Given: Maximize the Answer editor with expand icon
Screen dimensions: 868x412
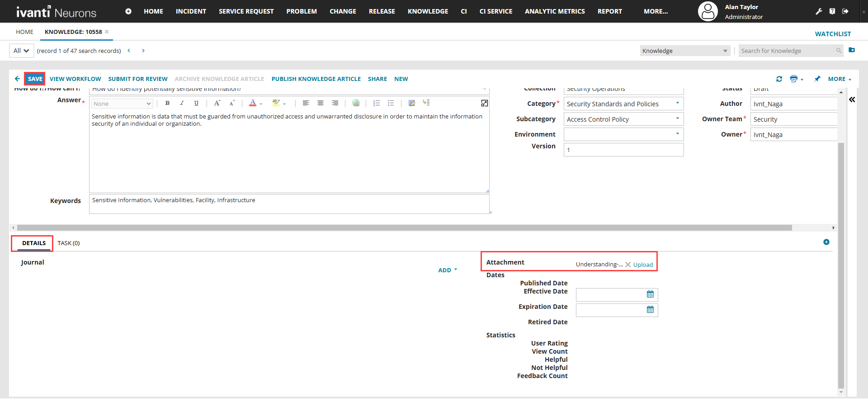Looking at the screenshot, I should pyautogui.click(x=484, y=104).
